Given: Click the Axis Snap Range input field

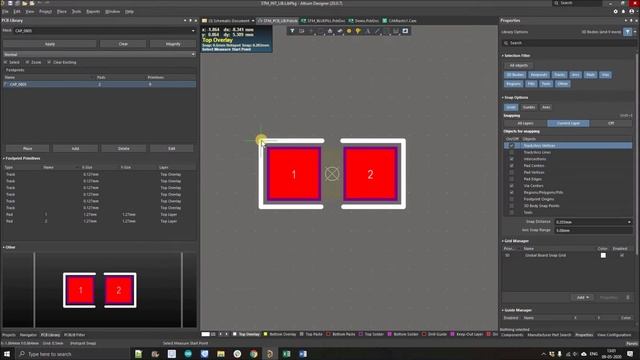Looking at the screenshot, I should (x=593, y=231).
